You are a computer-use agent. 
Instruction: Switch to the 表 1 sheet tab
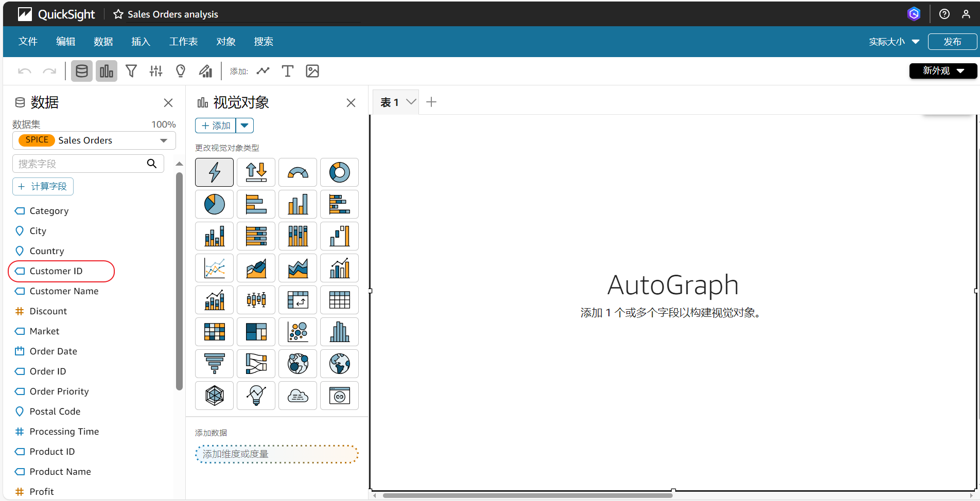click(390, 102)
